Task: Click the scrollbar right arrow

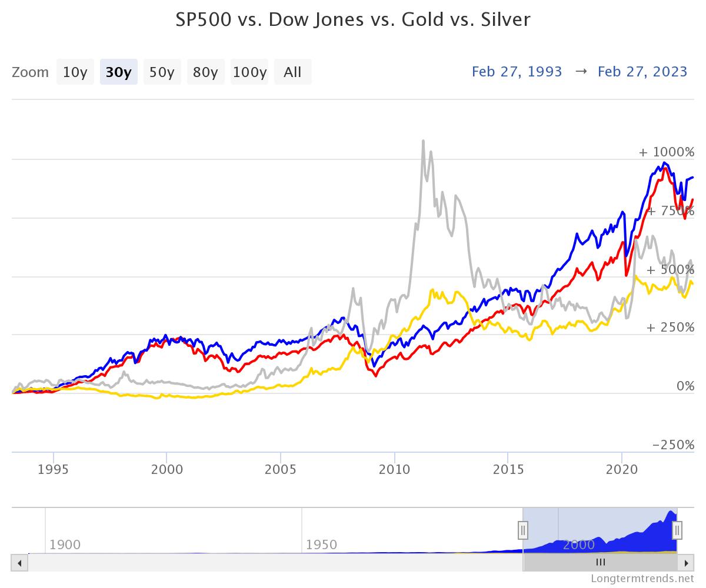Action: 685,562
